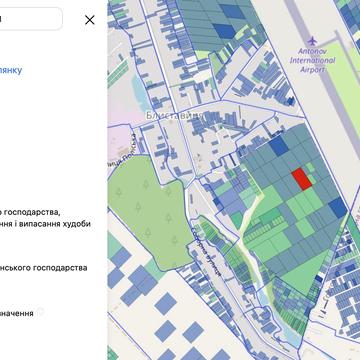Image resolution: width=360 pixels, height=360 pixels.
Task: Click the faint info icon beside "начення"
Action: coord(40,312)
